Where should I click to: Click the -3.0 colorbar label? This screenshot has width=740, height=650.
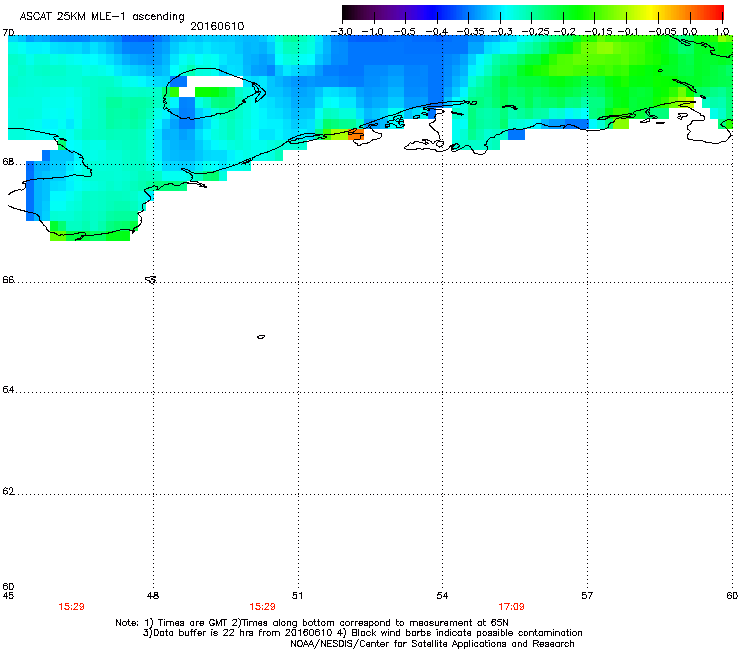tap(341, 32)
